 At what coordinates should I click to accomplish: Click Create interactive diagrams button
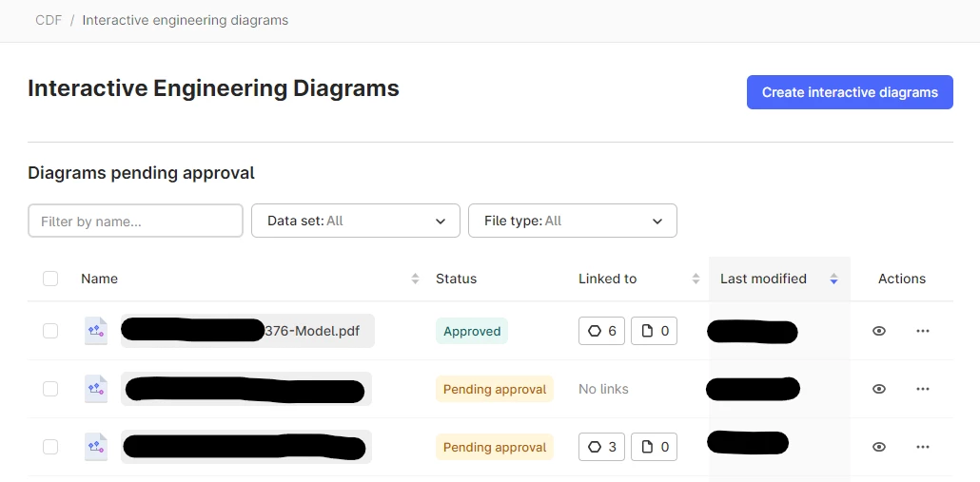[850, 92]
